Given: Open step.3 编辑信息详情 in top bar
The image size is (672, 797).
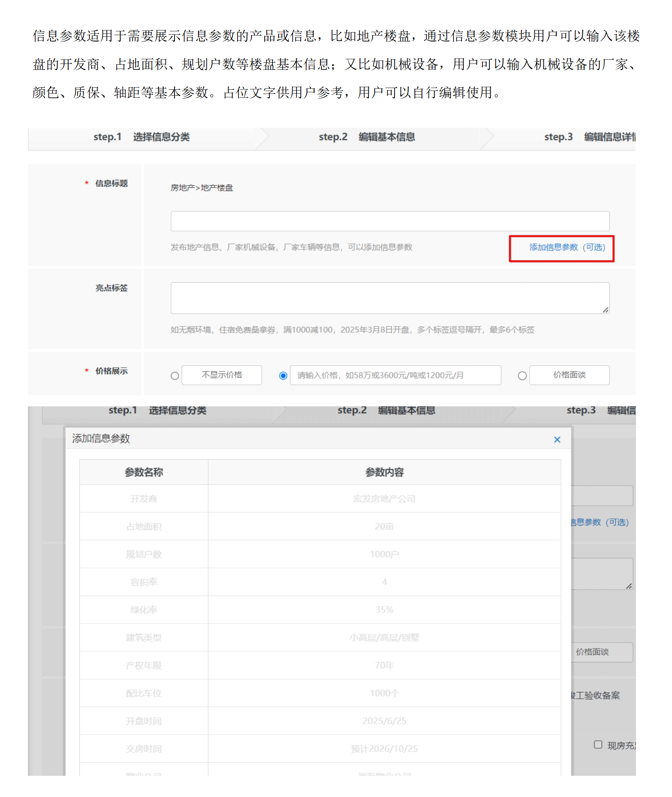Looking at the screenshot, I should 589,137.
